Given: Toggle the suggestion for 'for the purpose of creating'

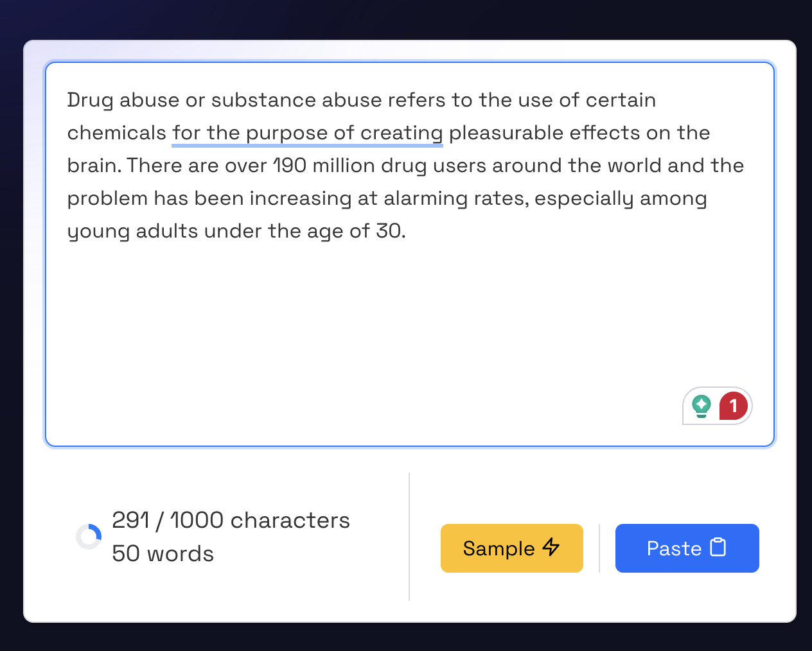Looking at the screenshot, I should (307, 133).
